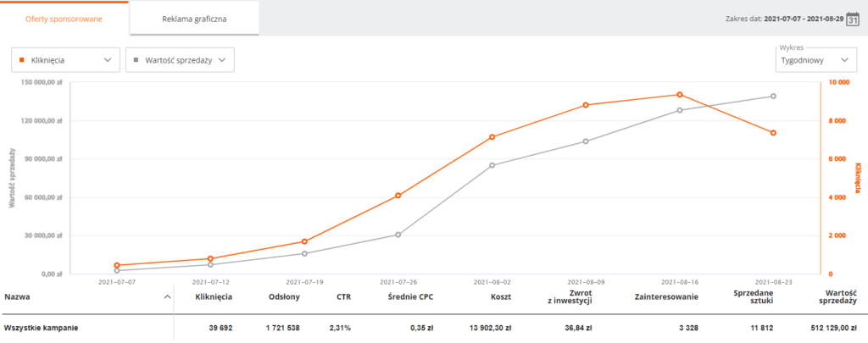Viewport: 868px width, 343px height.
Task: Switch to Oferty sponsorowane tab
Action: coord(64,19)
